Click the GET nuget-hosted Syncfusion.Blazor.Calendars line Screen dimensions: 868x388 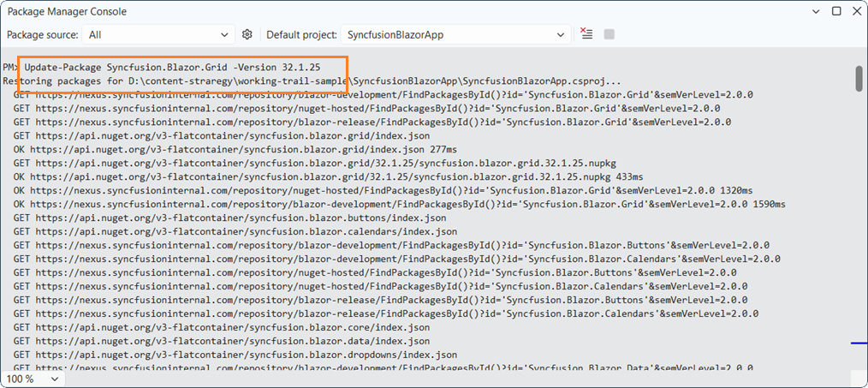pyautogui.click(x=380, y=287)
